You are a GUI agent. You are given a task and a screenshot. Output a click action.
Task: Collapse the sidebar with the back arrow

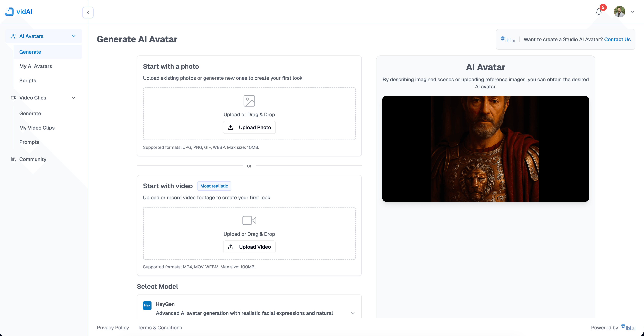point(88,12)
